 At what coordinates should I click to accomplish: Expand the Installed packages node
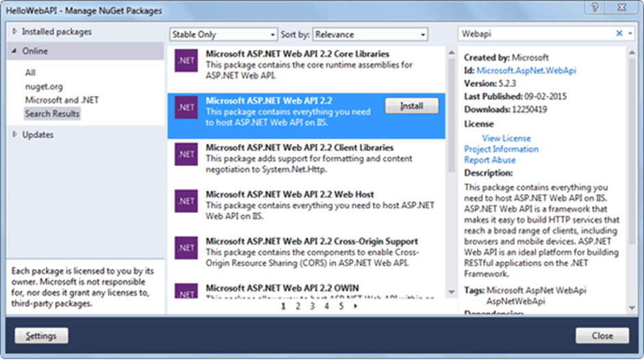(15, 31)
